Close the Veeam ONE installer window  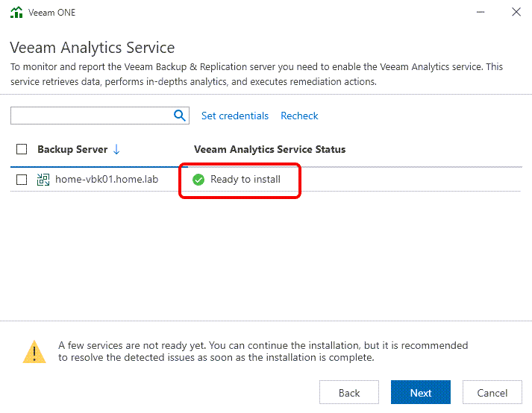[516, 13]
